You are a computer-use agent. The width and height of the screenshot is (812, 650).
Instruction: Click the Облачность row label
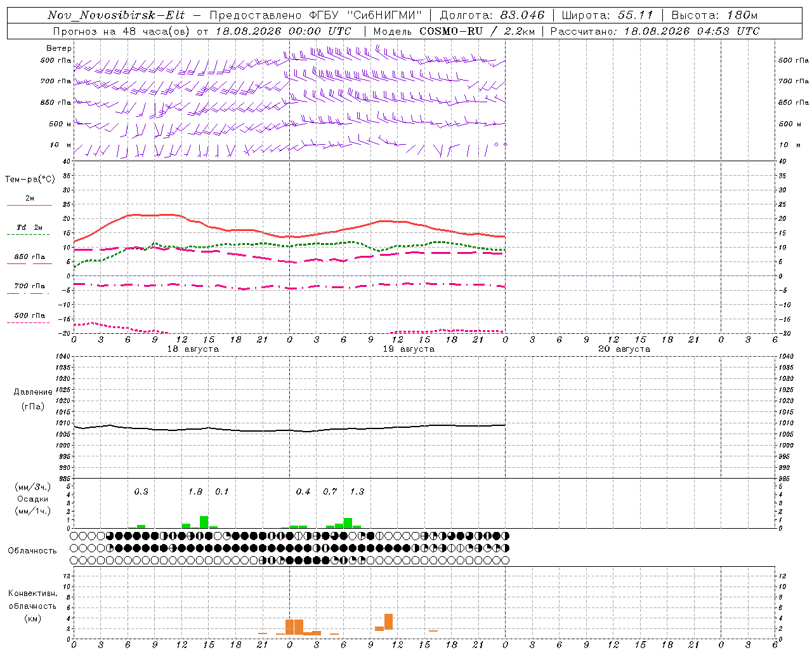pyautogui.click(x=32, y=550)
